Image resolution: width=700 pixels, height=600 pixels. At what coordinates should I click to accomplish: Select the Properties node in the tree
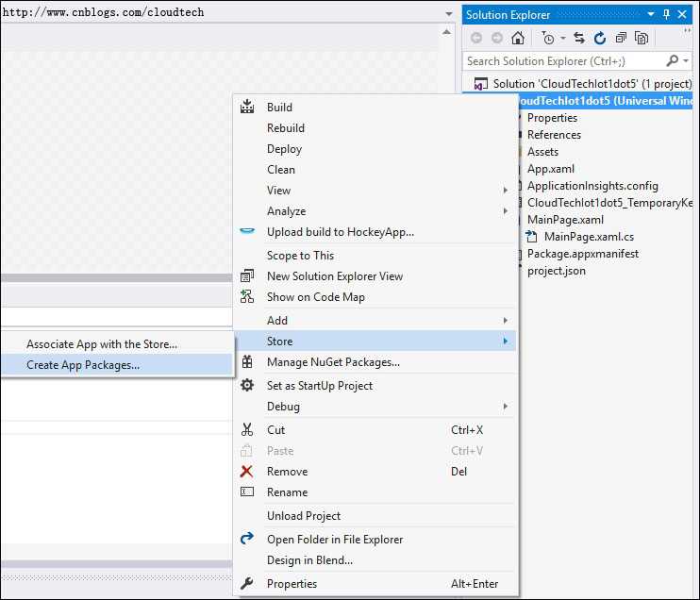[552, 118]
